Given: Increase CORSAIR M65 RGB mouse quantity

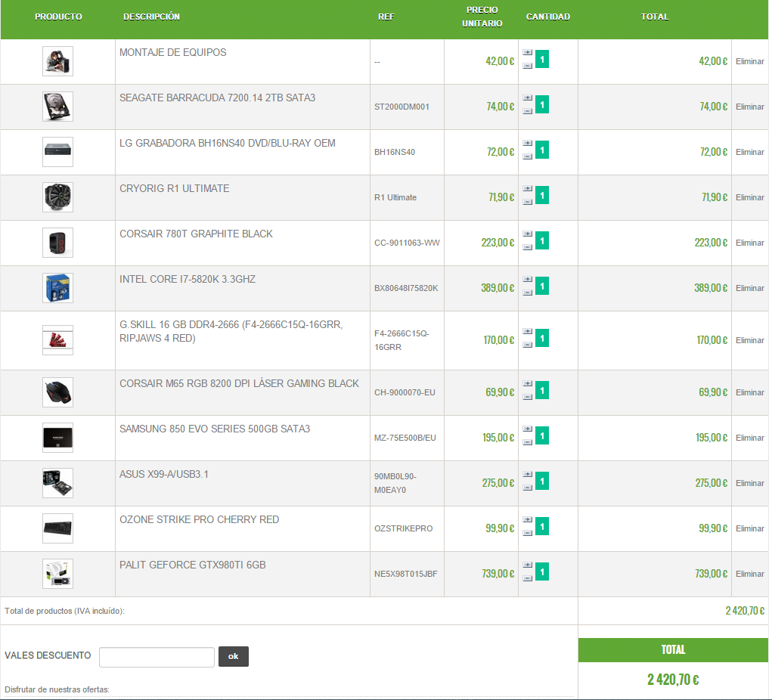Looking at the screenshot, I should pos(527,383).
